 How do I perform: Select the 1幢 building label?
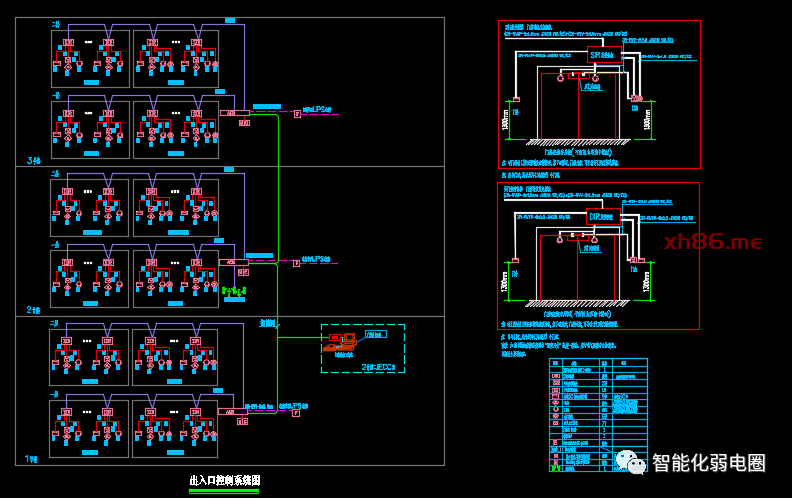coord(34,459)
